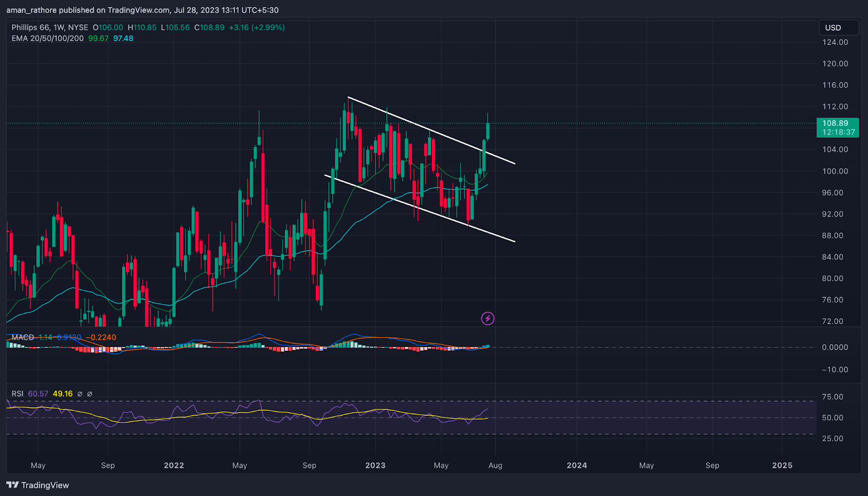Click the EMA value 97.48
Image resolution: width=868 pixels, height=496 pixels.
tap(123, 38)
